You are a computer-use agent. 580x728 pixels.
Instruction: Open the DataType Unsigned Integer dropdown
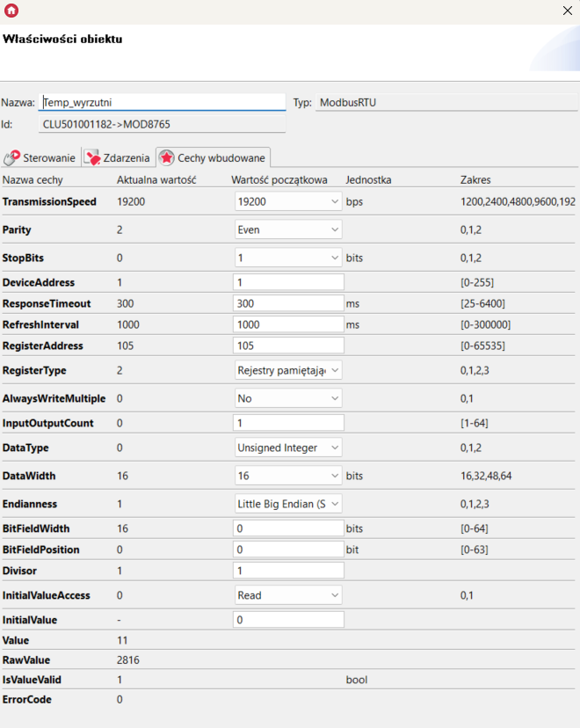pyautogui.click(x=288, y=448)
